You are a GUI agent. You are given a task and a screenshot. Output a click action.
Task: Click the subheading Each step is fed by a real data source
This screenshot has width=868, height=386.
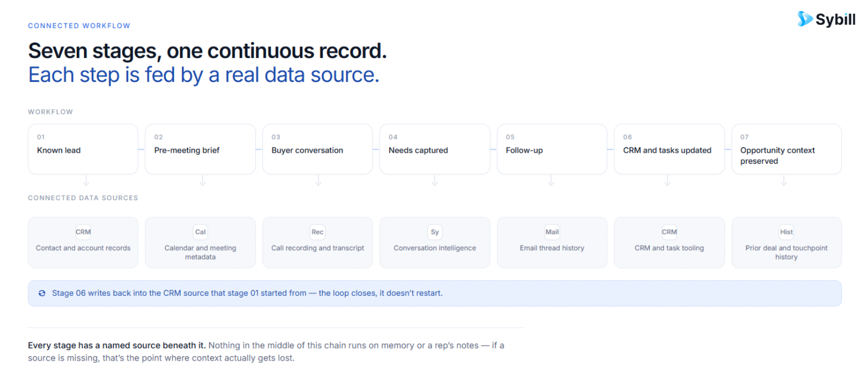click(204, 75)
